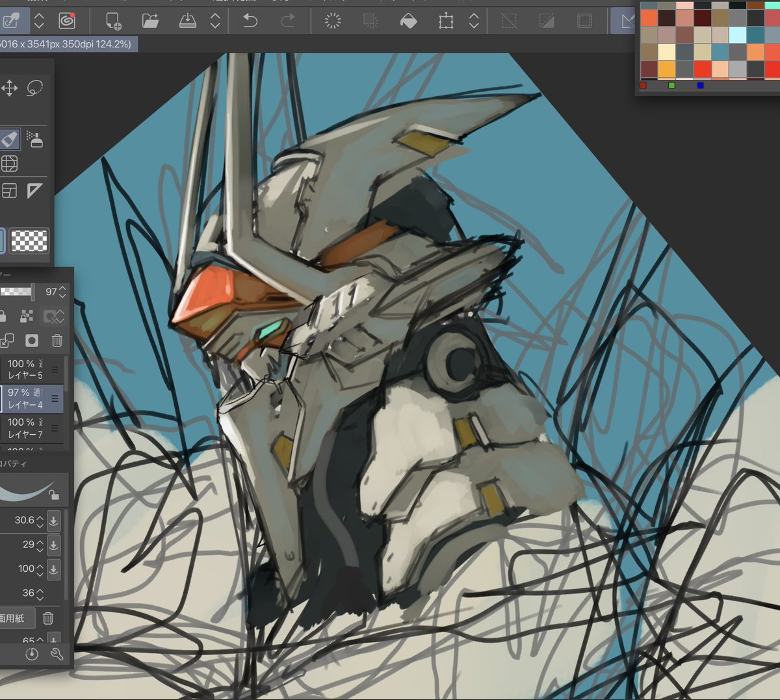This screenshot has height=700, width=780.
Task: Create a new canvas document
Action: tap(114, 21)
